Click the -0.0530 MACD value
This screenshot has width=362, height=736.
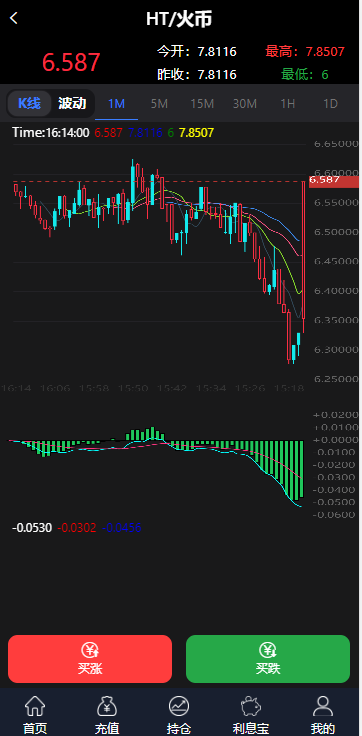[x=32, y=528]
